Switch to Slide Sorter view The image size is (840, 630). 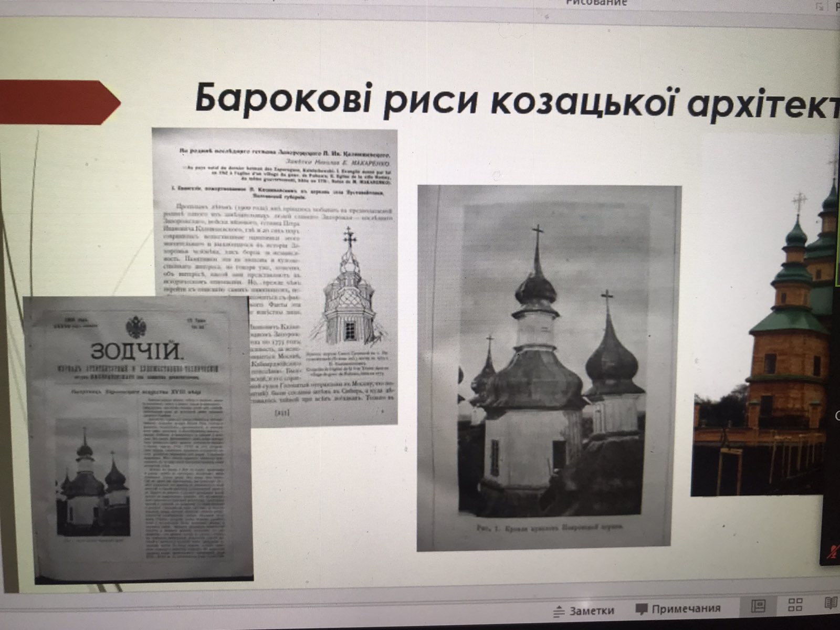click(x=795, y=604)
